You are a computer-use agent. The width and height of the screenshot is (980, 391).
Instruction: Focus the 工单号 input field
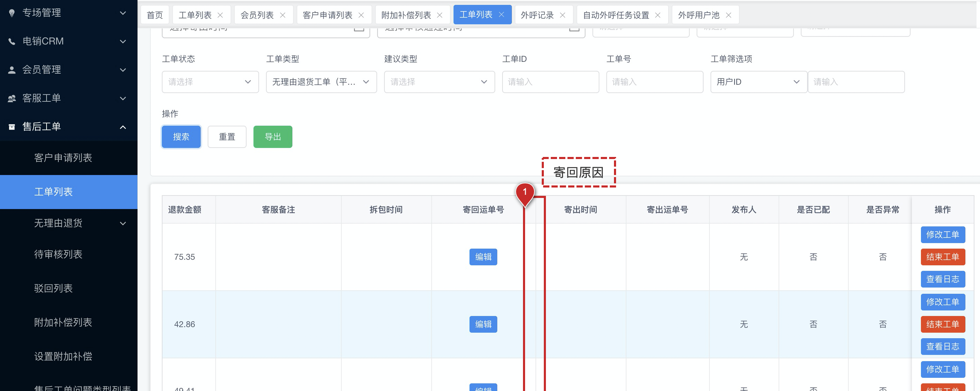tap(655, 82)
